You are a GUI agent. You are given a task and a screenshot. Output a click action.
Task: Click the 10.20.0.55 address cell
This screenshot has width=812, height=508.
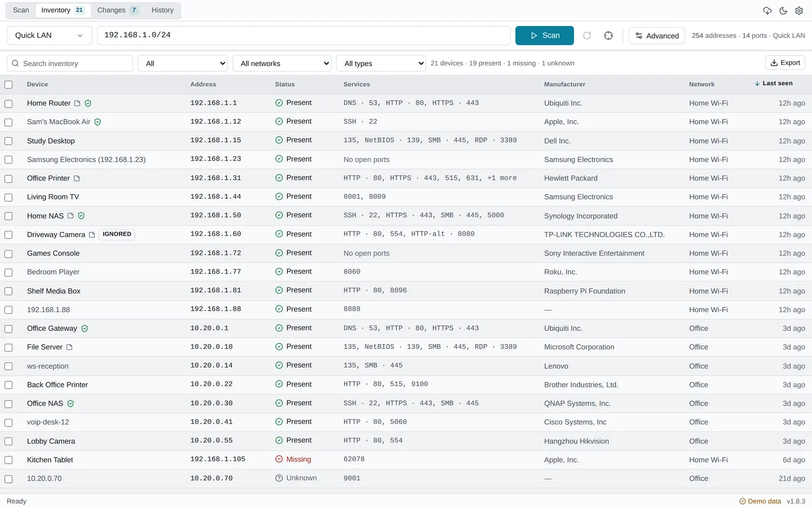point(211,441)
